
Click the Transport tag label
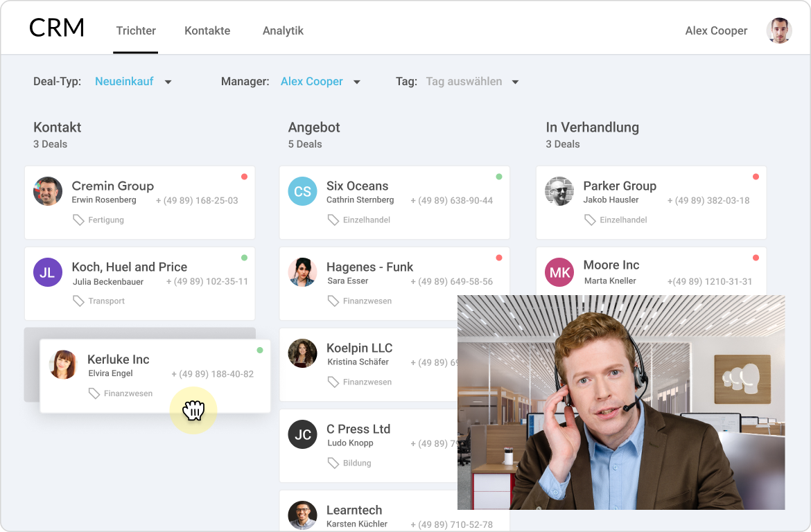(107, 301)
